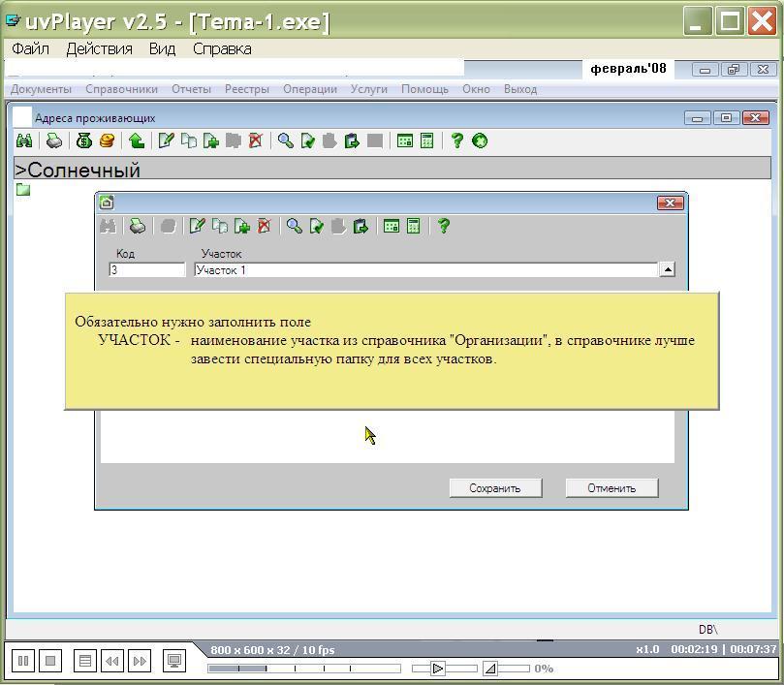The image size is (784, 685).
Task: Adjust the playback speed slider
Action: tap(437, 669)
